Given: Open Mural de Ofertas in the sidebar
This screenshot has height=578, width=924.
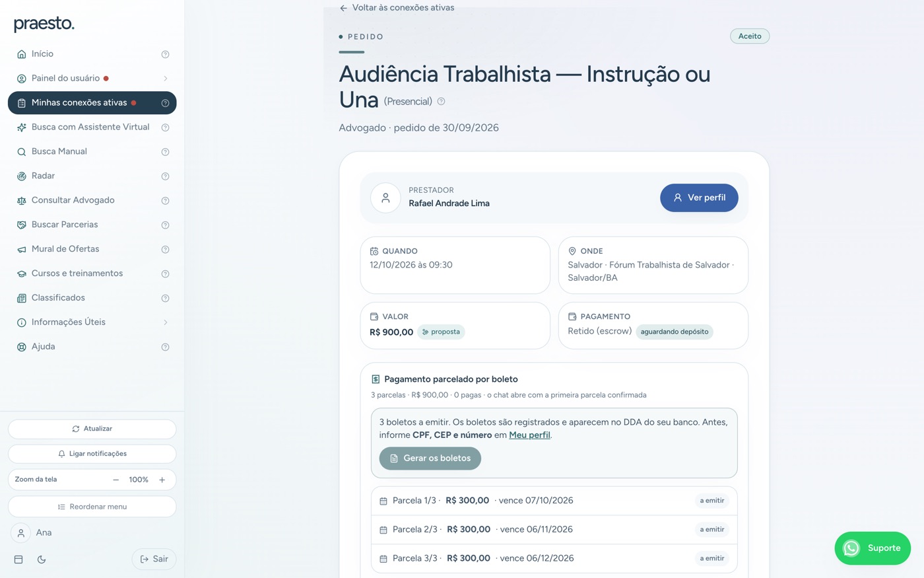Looking at the screenshot, I should click(92, 250).
